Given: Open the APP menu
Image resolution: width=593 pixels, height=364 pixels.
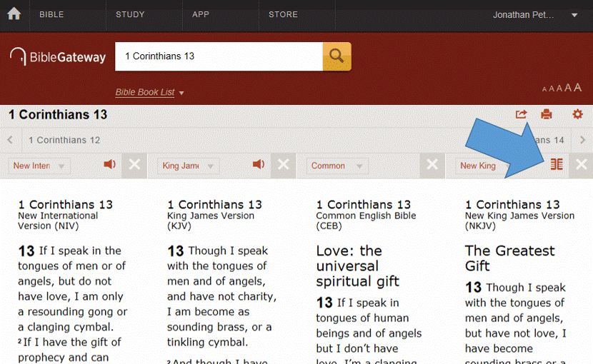Looking at the screenshot, I should [x=201, y=14].
